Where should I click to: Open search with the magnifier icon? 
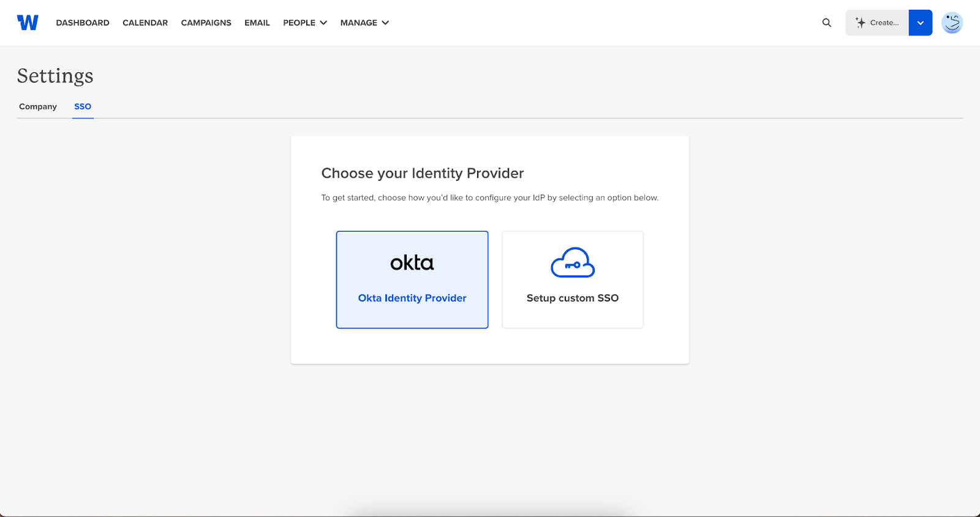pyautogui.click(x=827, y=23)
